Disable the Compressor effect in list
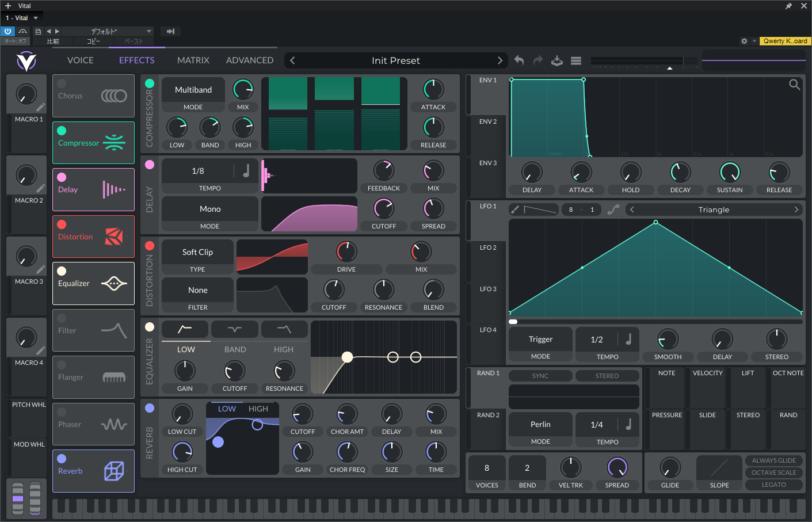 pyautogui.click(x=62, y=131)
